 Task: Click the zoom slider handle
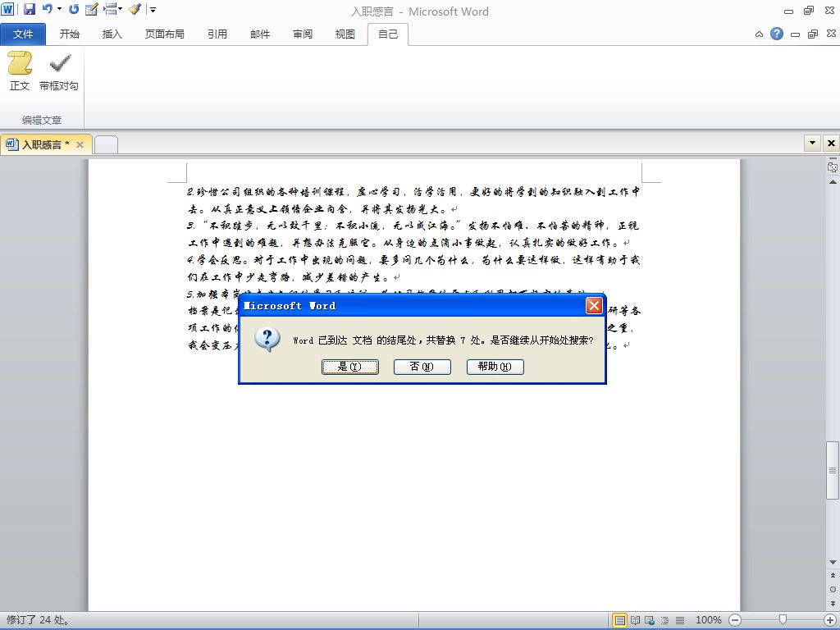tap(783, 620)
